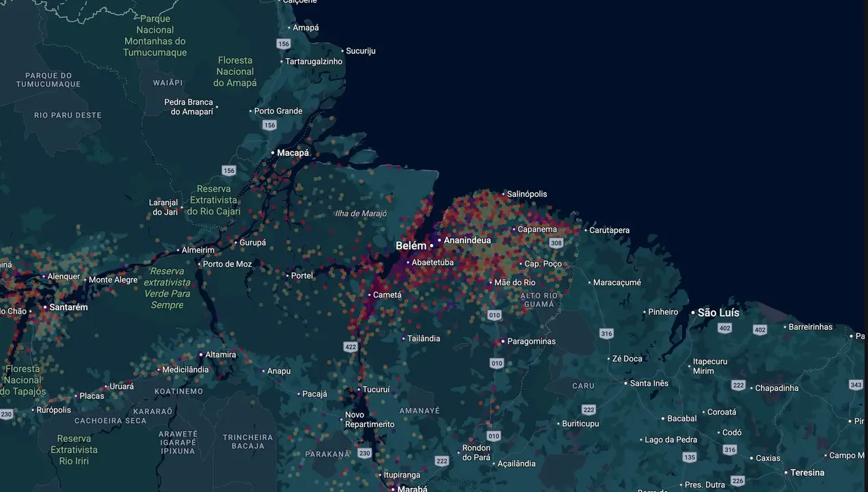This screenshot has width=868, height=492.
Task: Click the Tailândia town label
Action: 424,339
